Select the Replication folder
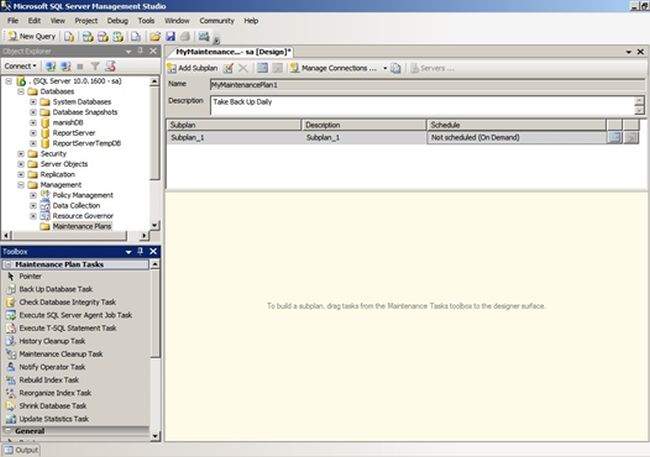This screenshot has width=650, height=457. pos(58,175)
